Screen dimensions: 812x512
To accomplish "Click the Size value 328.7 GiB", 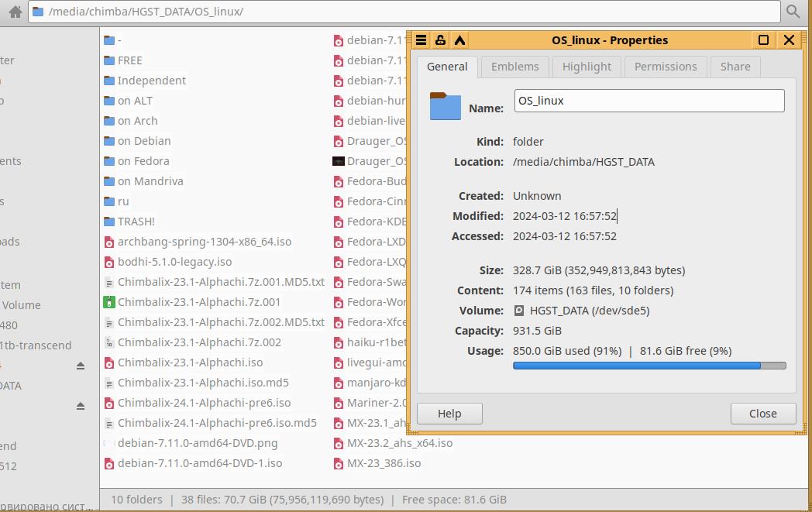I will 599,271.
